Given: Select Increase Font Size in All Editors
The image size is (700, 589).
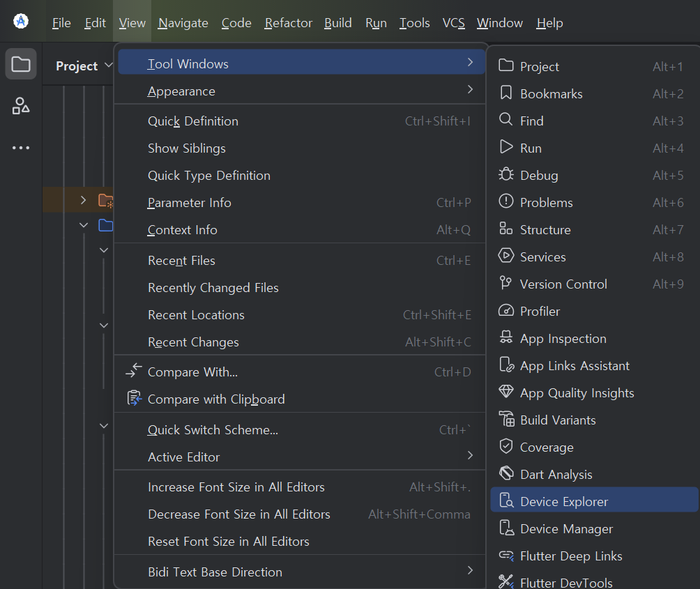Looking at the screenshot, I should (300, 487).
